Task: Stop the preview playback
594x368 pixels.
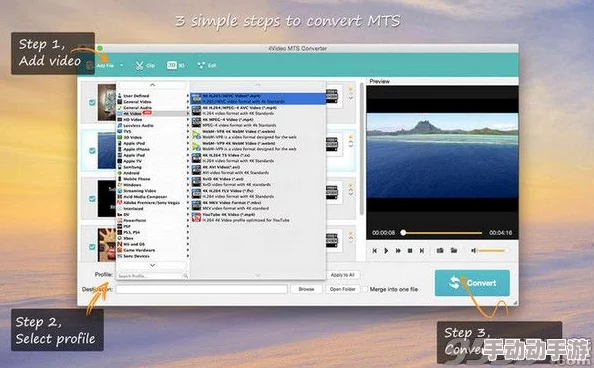Action: point(410,251)
